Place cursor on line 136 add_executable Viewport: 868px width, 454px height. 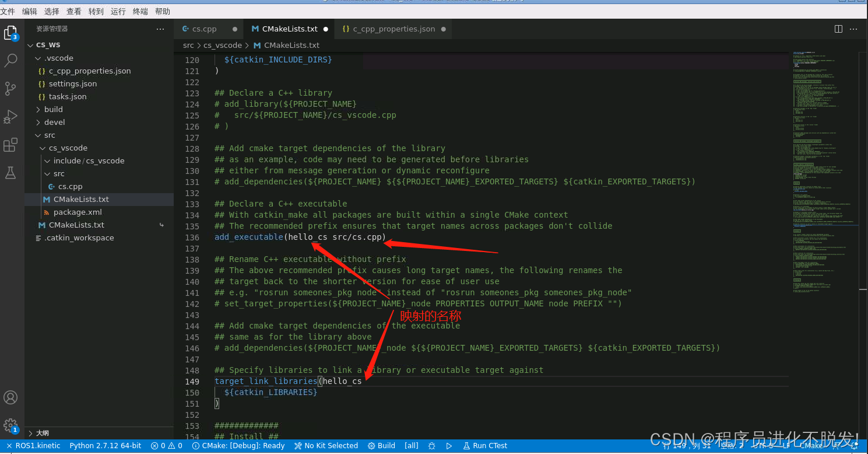[x=300, y=237]
